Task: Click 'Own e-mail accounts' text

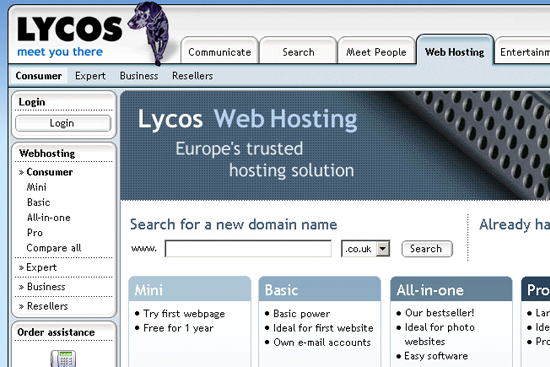Action: 322,342
